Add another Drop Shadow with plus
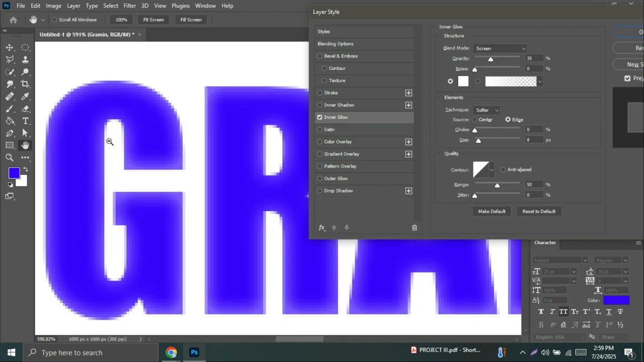644x362 pixels. tap(409, 191)
